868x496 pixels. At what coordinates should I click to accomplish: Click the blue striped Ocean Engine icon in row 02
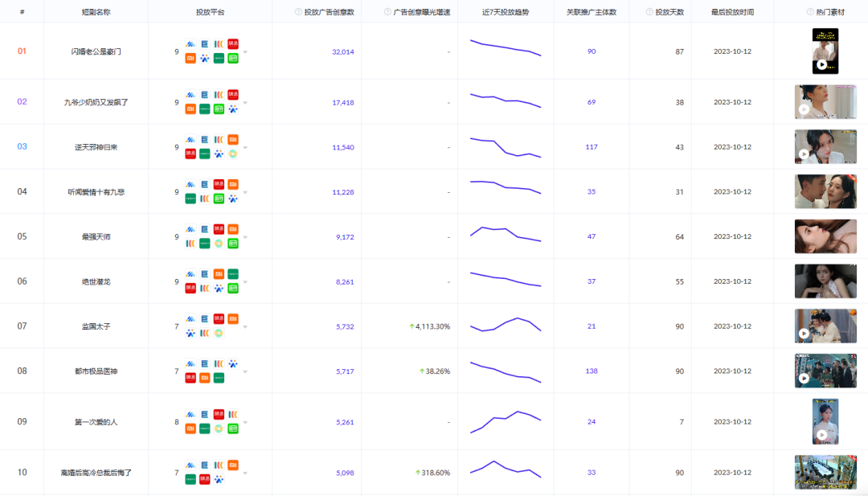pos(190,95)
